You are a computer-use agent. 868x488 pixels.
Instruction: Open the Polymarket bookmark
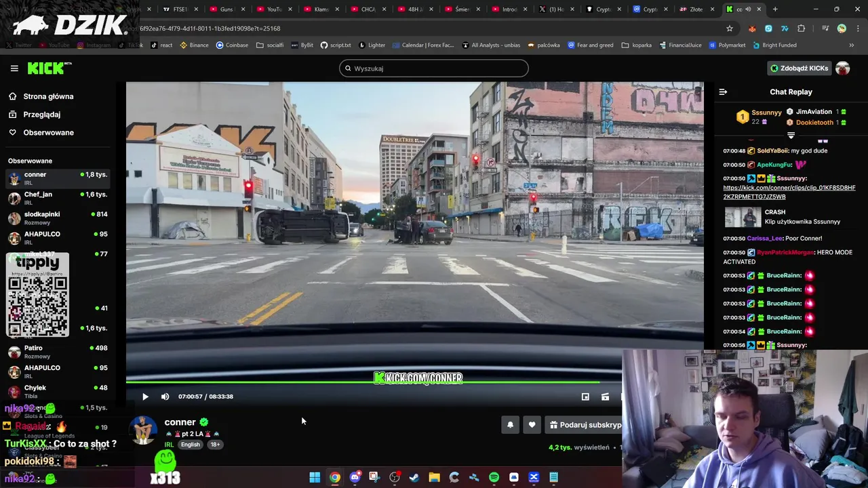728,45
